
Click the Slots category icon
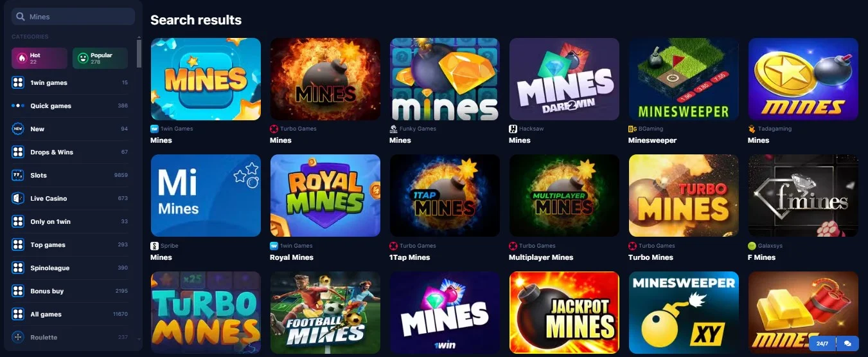[x=18, y=175]
